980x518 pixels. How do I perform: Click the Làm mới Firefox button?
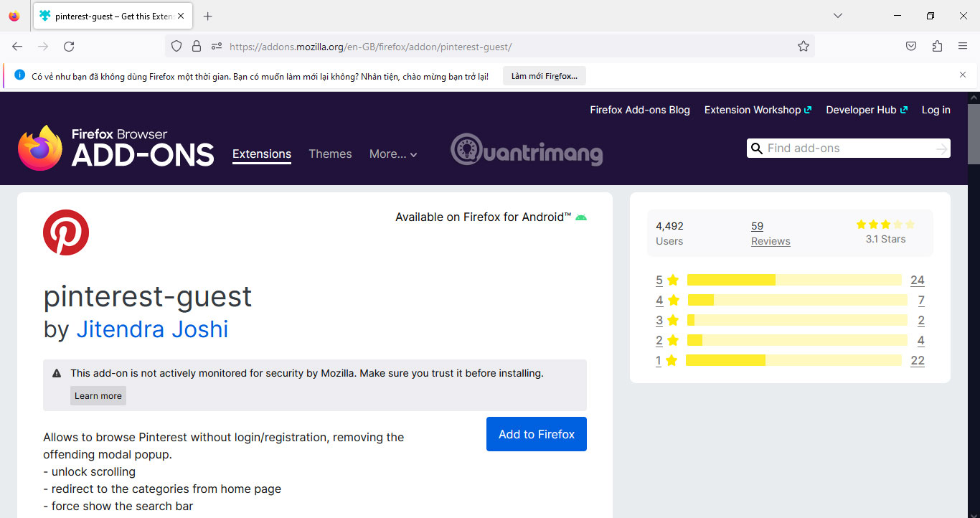(545, 76)
